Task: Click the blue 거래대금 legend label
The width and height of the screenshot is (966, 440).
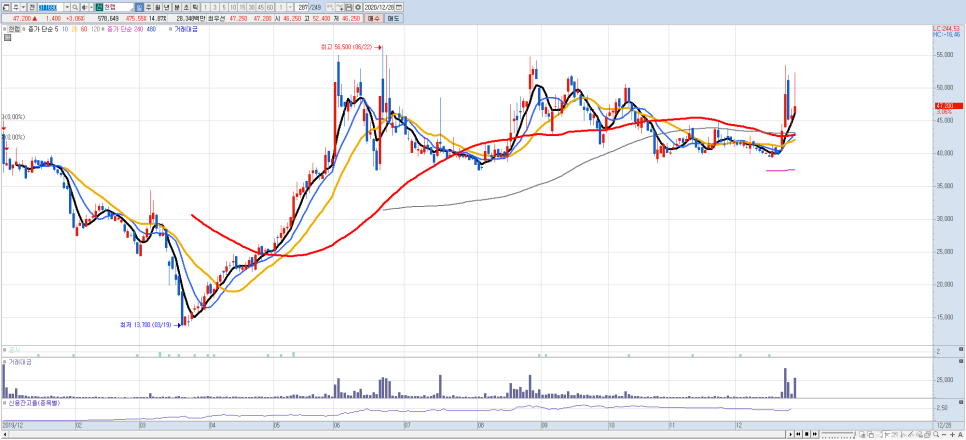Action: (185, 29)
